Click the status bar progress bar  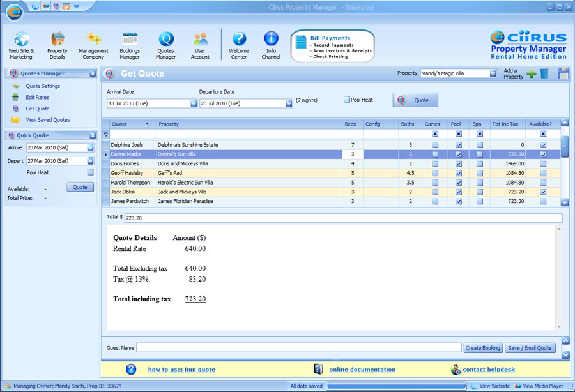pos(396,386)
